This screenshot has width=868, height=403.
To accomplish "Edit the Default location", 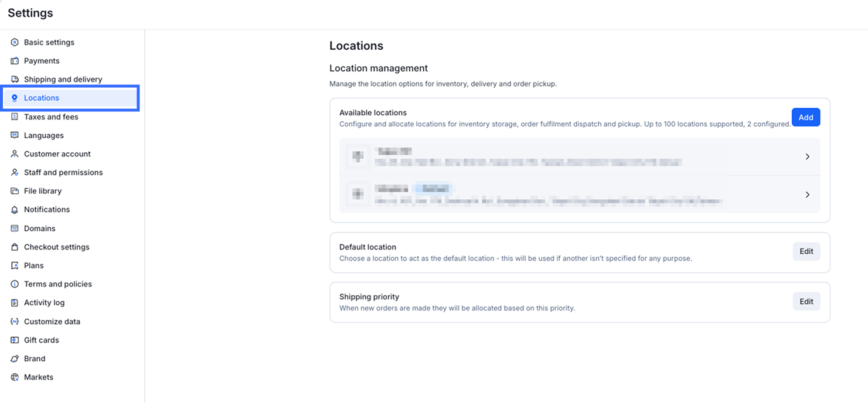I will [806, 251].
